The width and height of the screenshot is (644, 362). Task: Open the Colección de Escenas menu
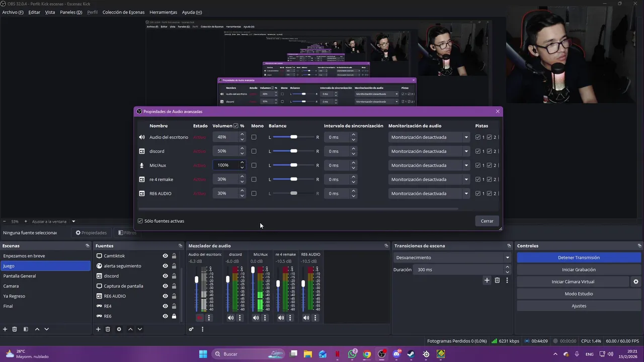point(123,12)
